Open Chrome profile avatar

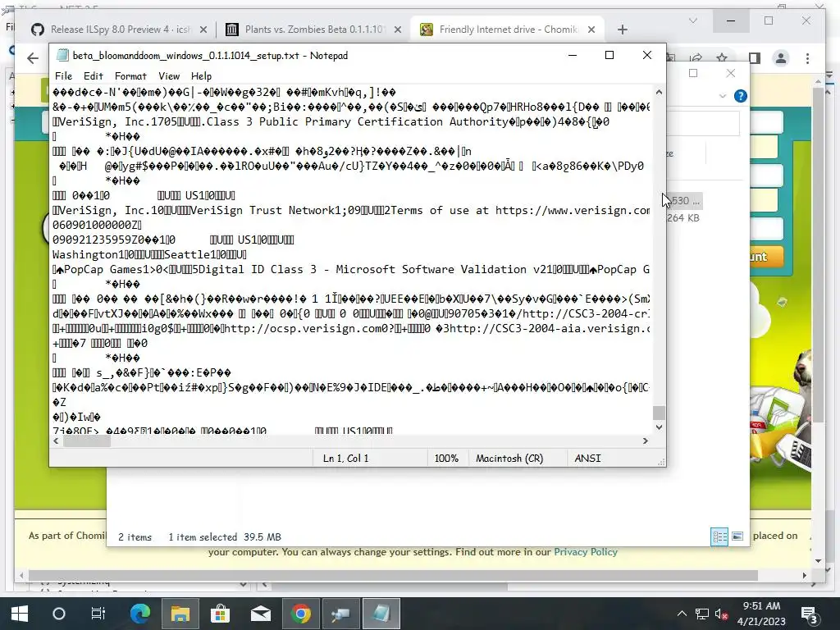tap(781, 58)
